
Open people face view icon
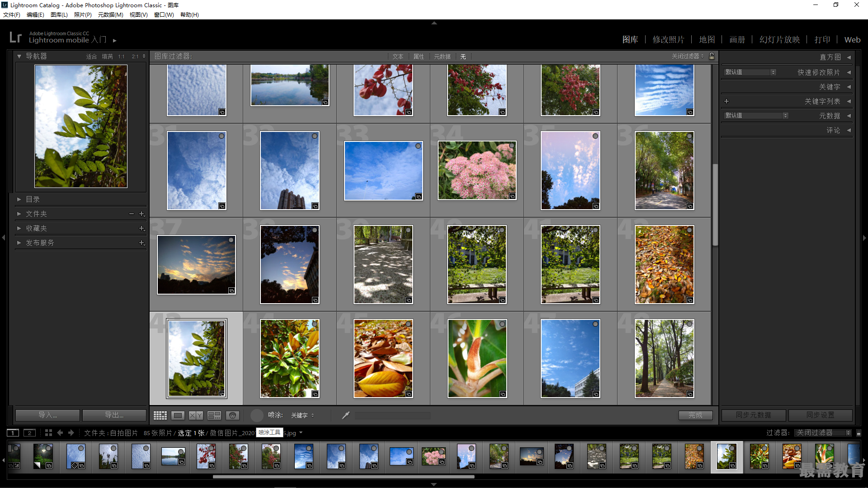pyautogui.click(x=232, y=415)
